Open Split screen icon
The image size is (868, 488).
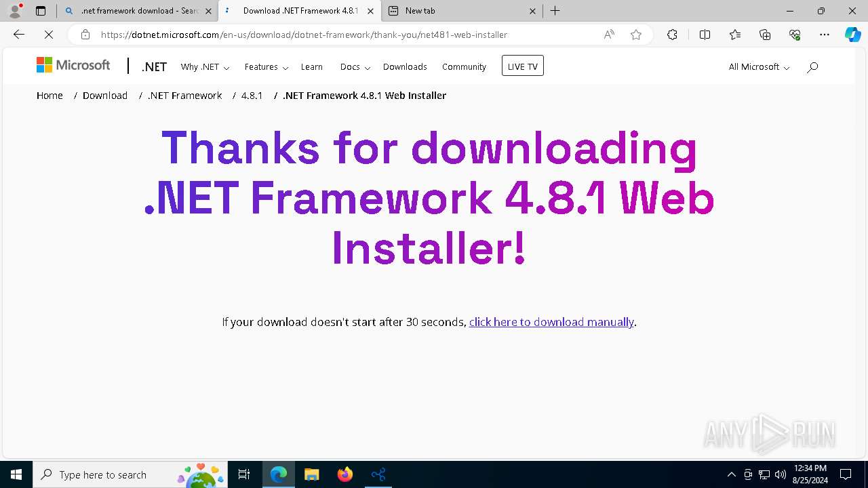(x=705, y=35)
